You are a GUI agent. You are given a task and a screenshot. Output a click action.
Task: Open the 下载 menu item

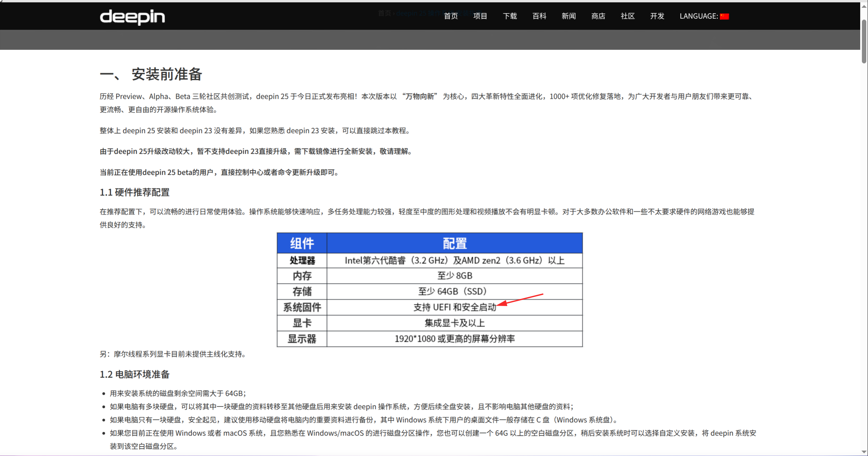point(510,16)
